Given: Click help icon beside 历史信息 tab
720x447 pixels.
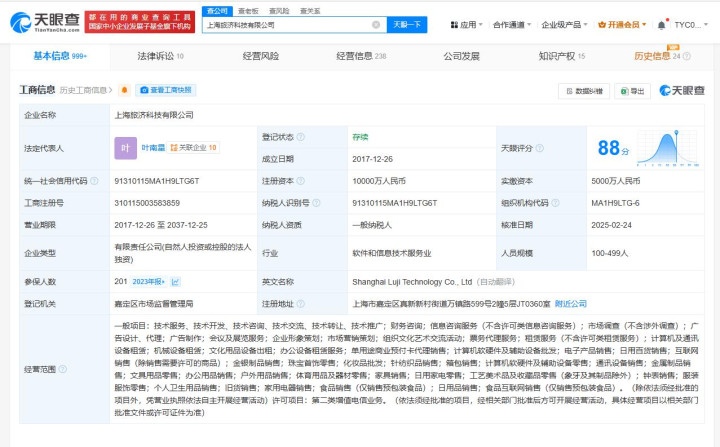Looking at the screenshot, I should [687, 56].
